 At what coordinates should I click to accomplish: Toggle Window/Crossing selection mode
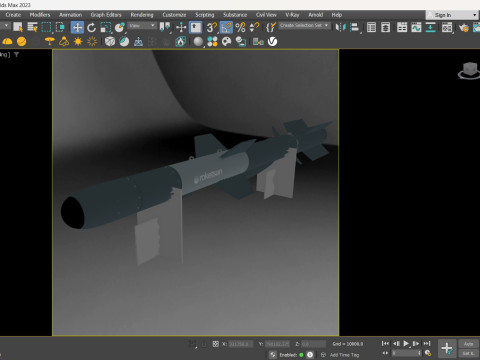coord(60,27)
